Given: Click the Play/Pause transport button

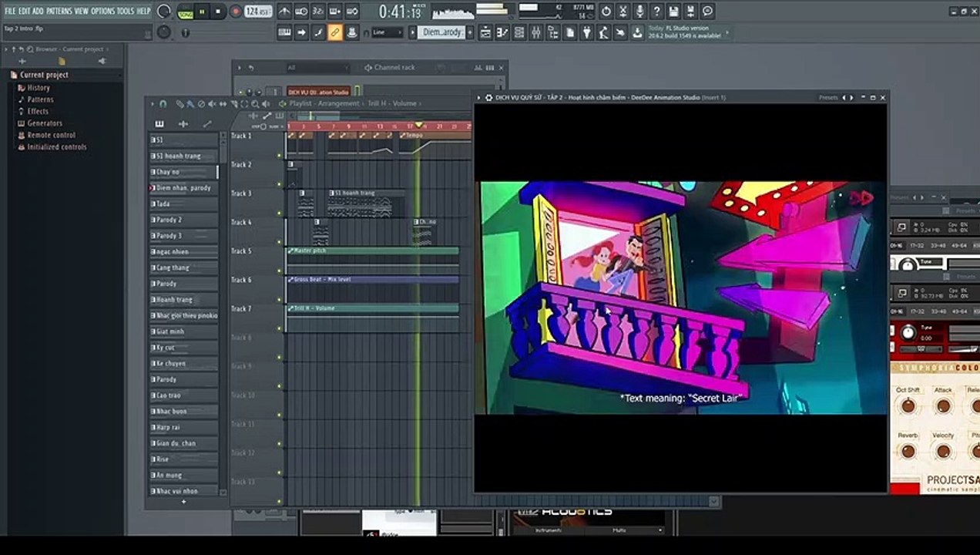Looking at the screenshot, I should (x=202, y=12).
